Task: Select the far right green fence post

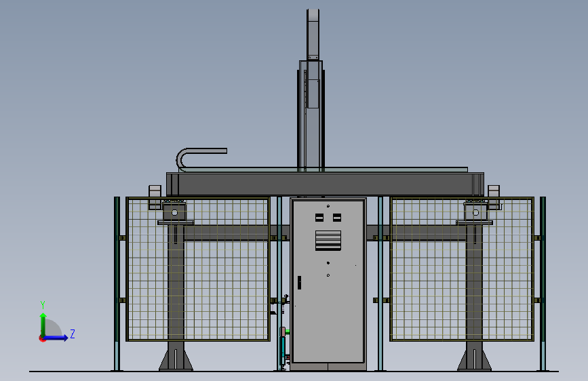Action: coord(543,284)
